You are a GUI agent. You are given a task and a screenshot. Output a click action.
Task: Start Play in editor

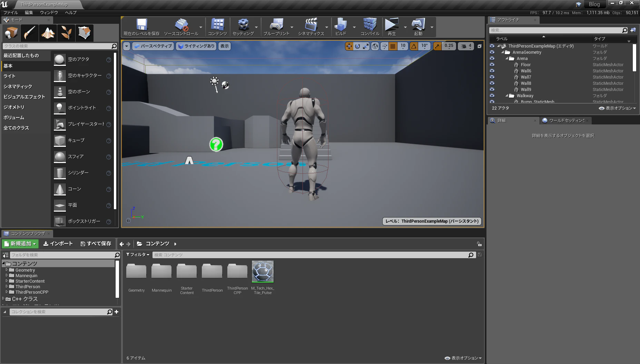(392, 27)
